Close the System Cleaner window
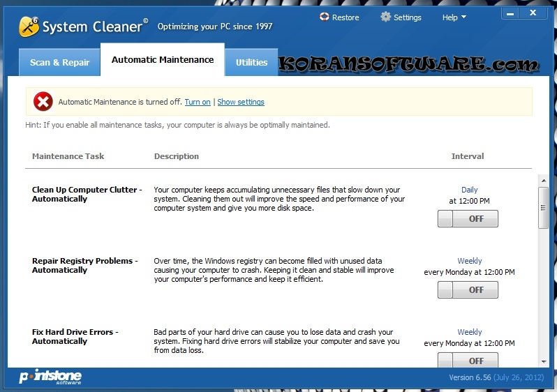The height and width of the screenshot is (392, 557). point(533,13)
